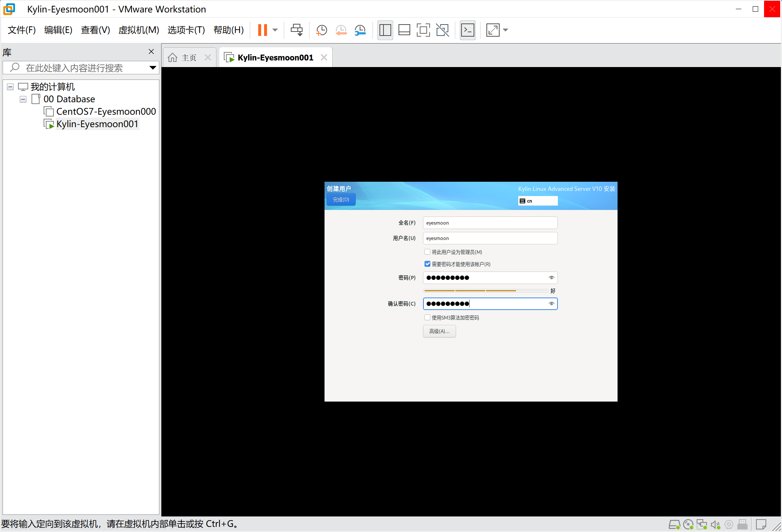Show password with eye icon in 密码 field
782x532 pixels.
point(552,278)
